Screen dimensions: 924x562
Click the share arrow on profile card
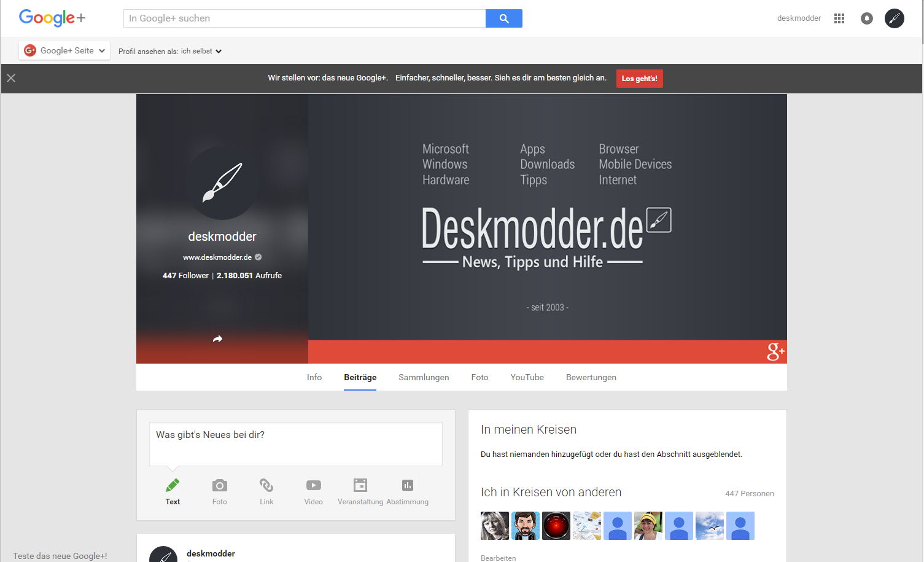[217, 339]
